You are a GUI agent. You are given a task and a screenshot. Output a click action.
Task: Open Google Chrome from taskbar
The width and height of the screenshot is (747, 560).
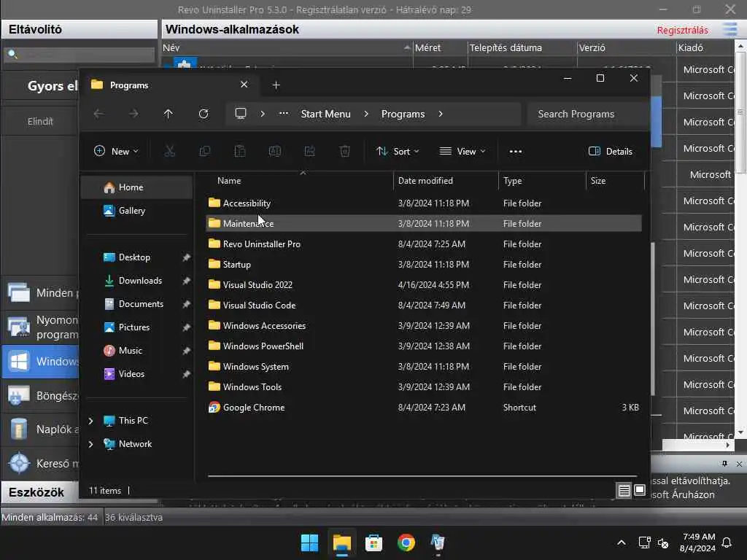tap(406, 542)
